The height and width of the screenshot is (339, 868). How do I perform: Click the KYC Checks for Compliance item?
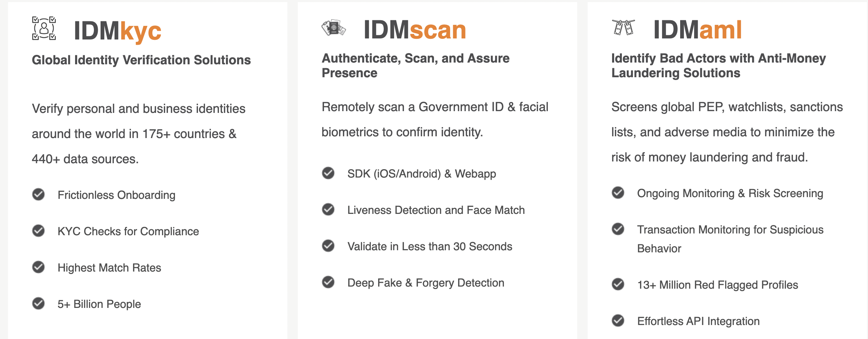tap(128, 231)
